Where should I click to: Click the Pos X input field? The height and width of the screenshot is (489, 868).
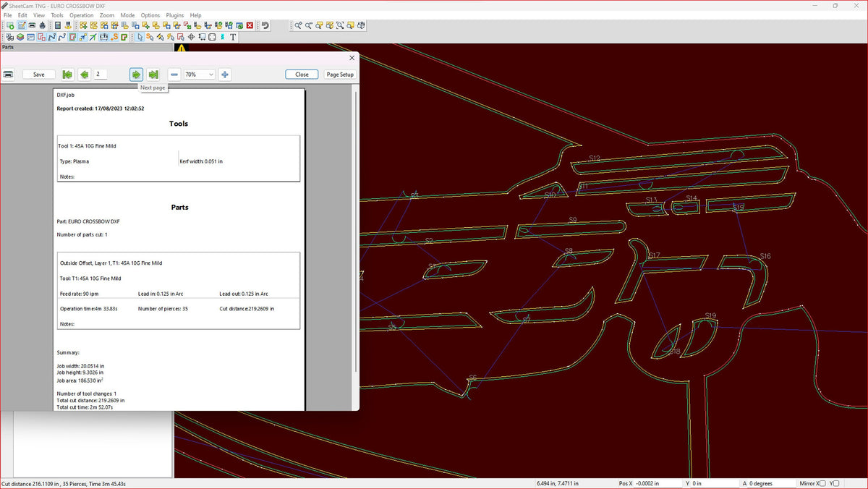(x=658, y=483)
